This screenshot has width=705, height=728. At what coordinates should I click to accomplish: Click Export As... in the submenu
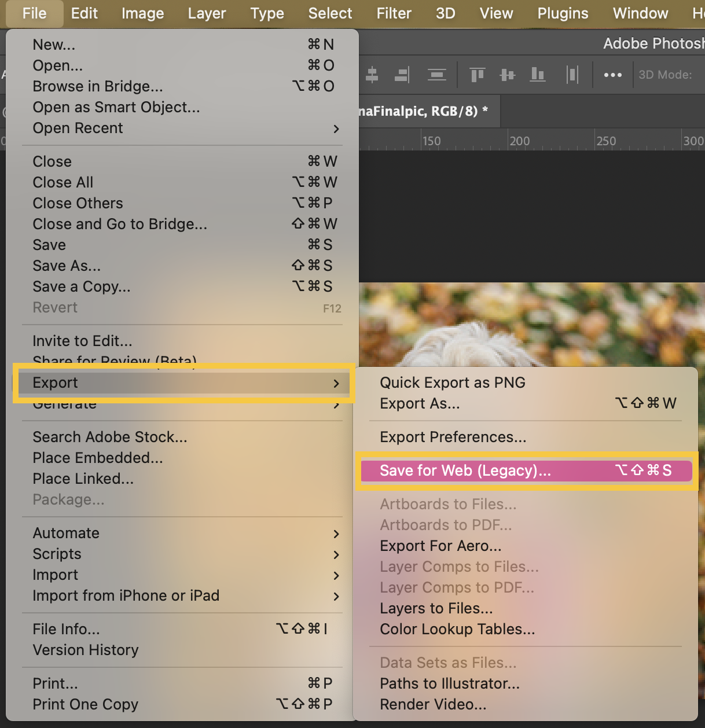click(420, 403)
